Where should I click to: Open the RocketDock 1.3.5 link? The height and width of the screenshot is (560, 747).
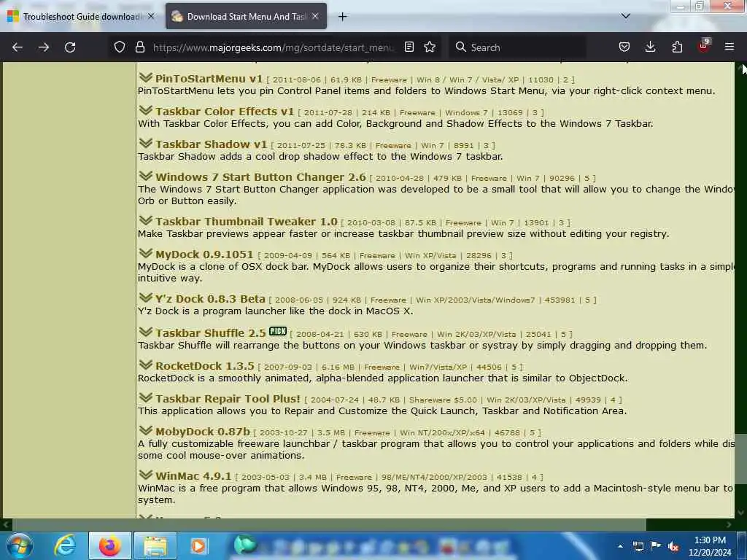(205, 366)
